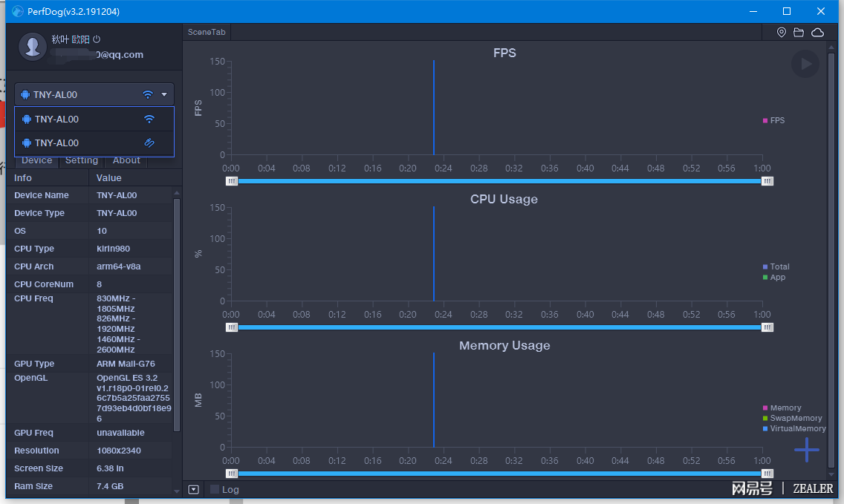This screenshot has height=504, width=844.
Task: Switch to the Device tab
Action: 36,160
